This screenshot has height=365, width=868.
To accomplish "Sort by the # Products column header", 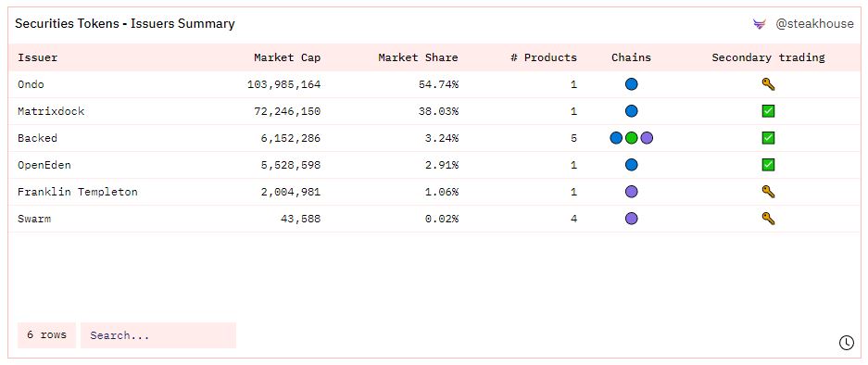I will (544, 57).
